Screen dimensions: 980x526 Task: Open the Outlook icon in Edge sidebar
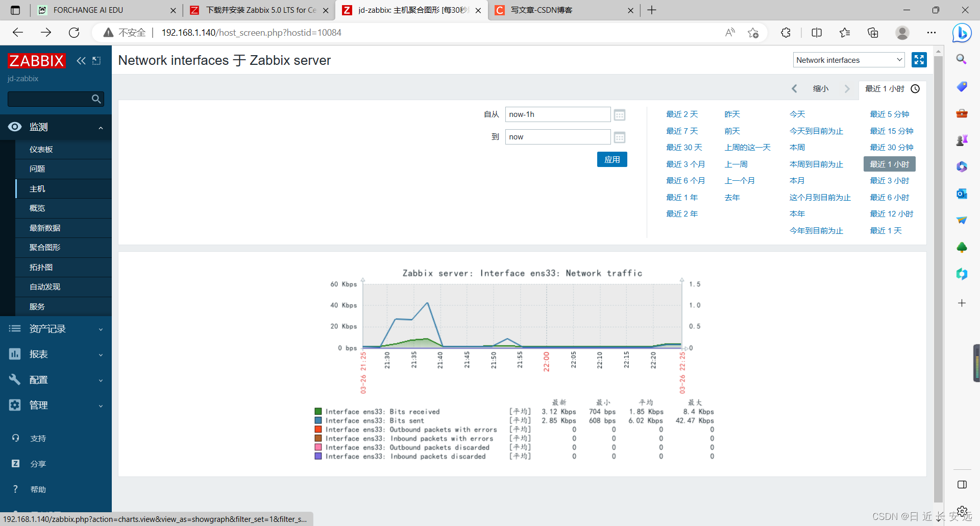962,194
